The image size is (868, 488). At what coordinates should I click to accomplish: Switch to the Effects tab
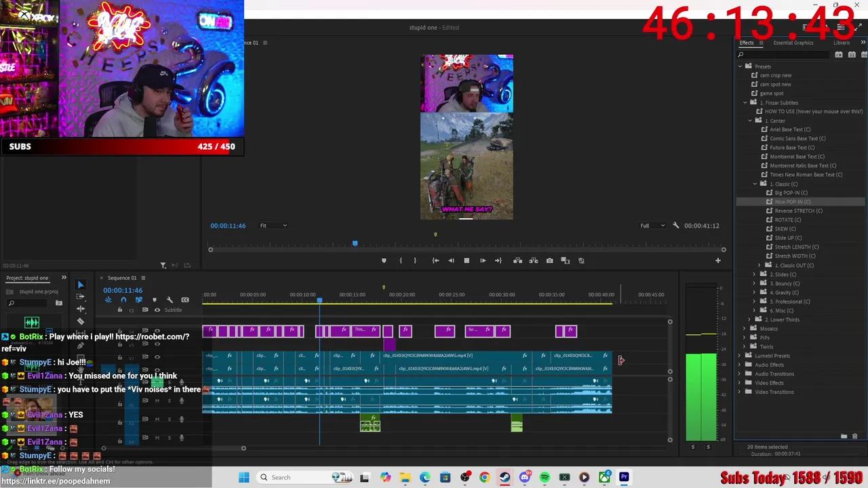coord(747,43)
